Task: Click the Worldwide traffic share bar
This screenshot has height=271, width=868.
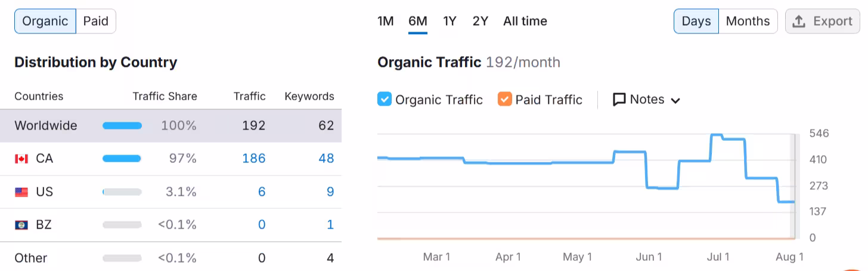Action: click(122, 126)
